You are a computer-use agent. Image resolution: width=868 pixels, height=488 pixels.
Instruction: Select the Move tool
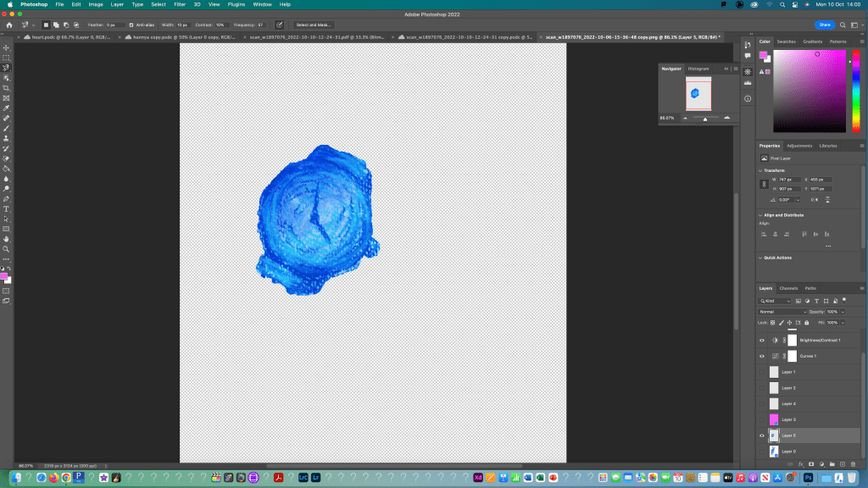pos(6,47)
